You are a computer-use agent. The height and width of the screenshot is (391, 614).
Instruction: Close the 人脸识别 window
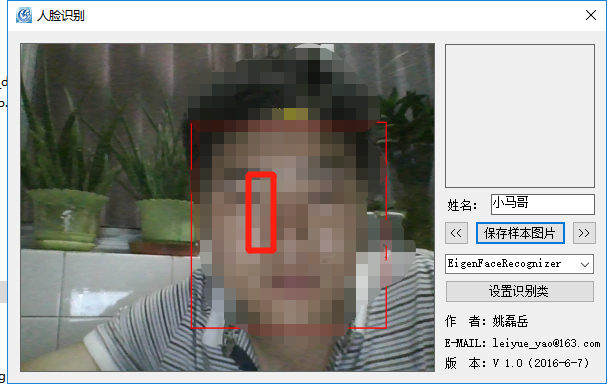(591, 15)
